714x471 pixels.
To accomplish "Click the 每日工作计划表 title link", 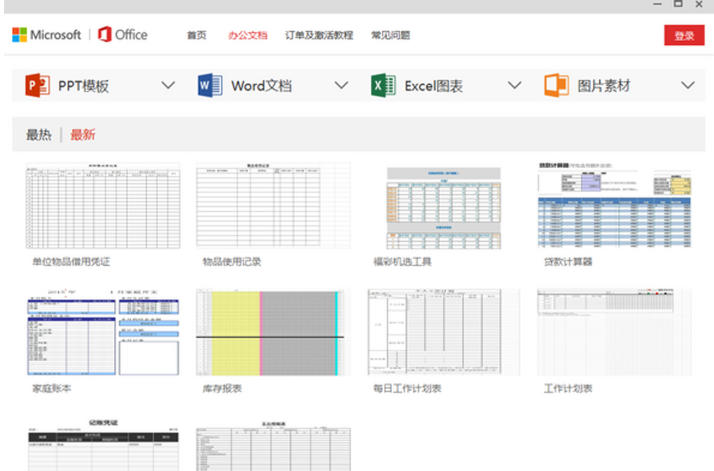I will coord(405,389).
